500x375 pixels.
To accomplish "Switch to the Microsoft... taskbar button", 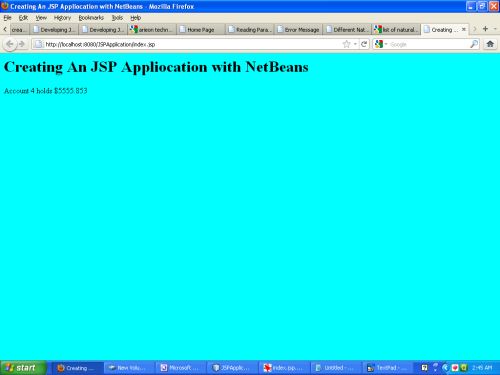I will (x=181, y=368).
